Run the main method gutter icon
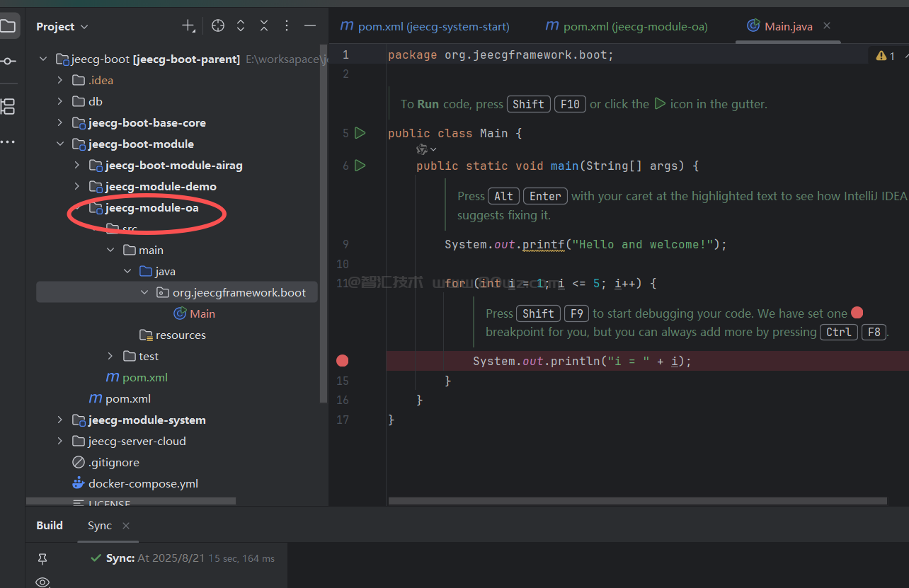 coord(360,165)
